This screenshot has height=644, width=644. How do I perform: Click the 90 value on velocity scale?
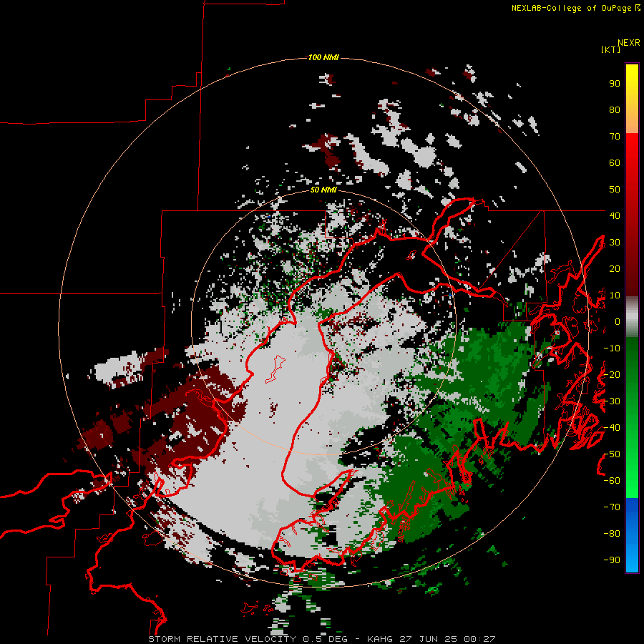coord(615,84)
